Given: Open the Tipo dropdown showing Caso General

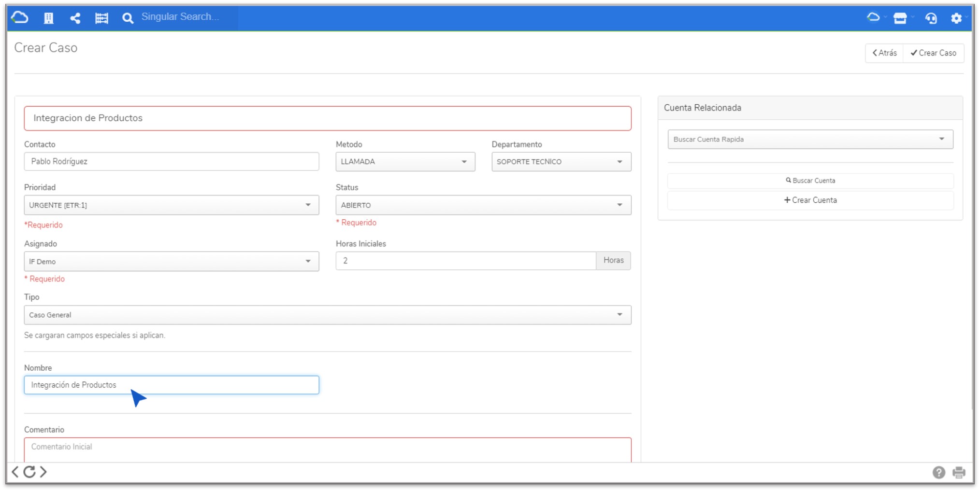Looking at the screenshot, I should [328, 315].
